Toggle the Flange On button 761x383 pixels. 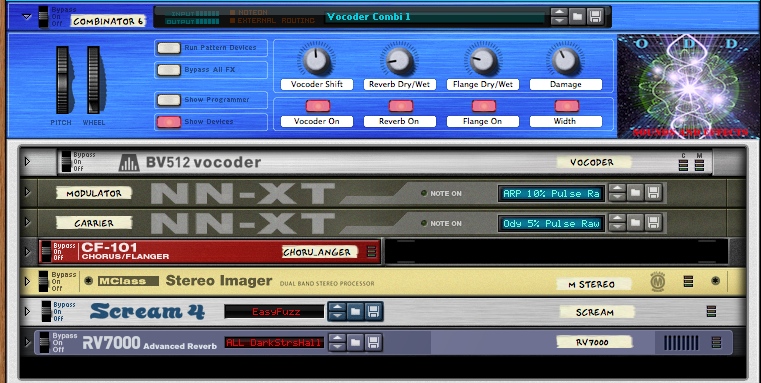483,106
